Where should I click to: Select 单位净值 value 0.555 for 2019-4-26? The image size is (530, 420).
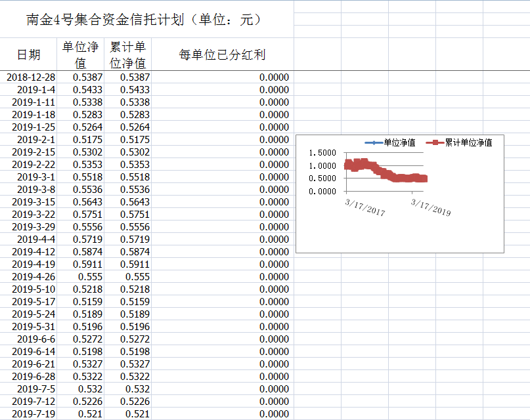[x=80, y=277]
